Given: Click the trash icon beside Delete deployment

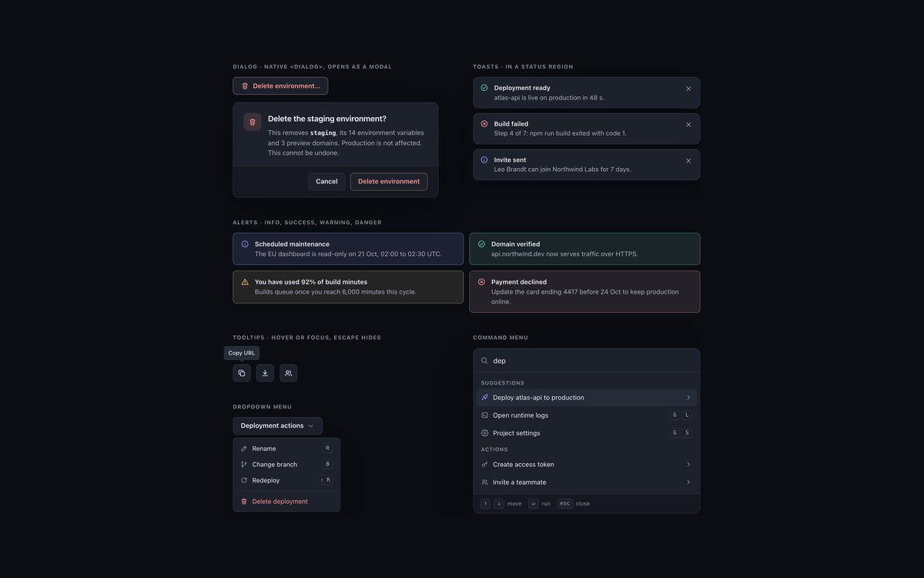Looking at the screenshot, I should point(244,502).
